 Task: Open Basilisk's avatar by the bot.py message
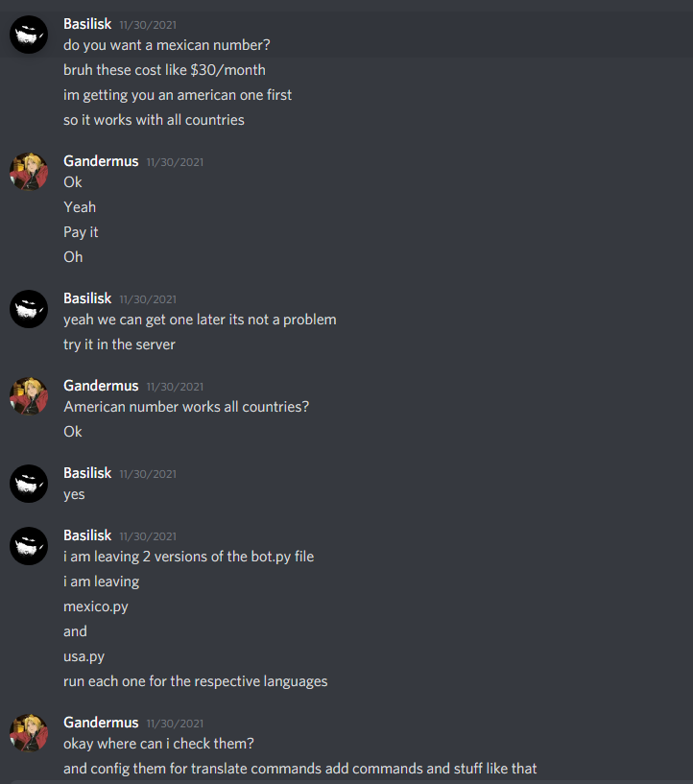click(x=29, y=546)
